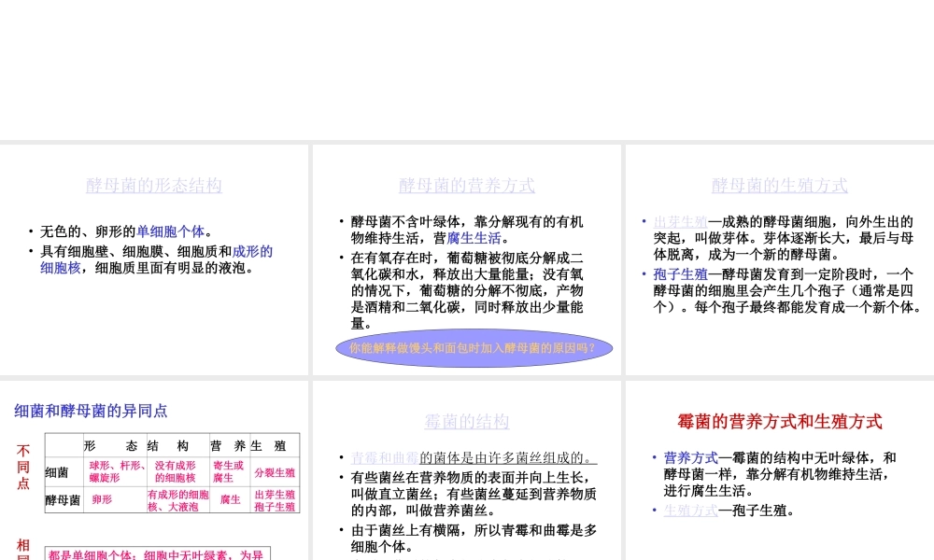Click table cell 没有成形的细胞核
Image resolution: width=934 pixels, height=560 pixels.
pyautogui.click(x=176, y=471)
